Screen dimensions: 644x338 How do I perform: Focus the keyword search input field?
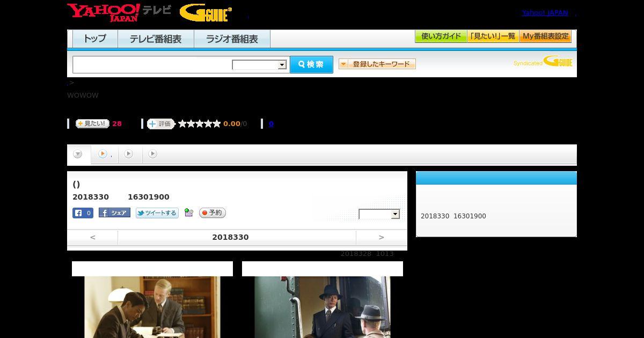coord(152,64)
